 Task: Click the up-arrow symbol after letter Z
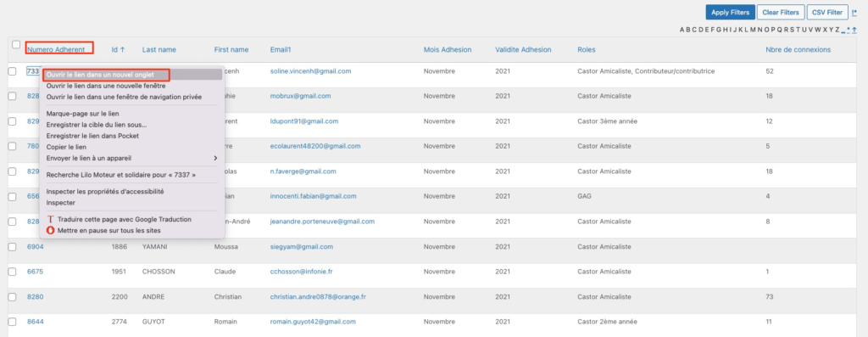[854, 30]
